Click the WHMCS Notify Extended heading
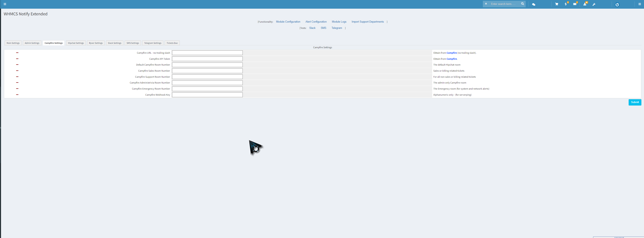This screenshot has width=644, height=238. pyautogui.click(x=25, y=14)
